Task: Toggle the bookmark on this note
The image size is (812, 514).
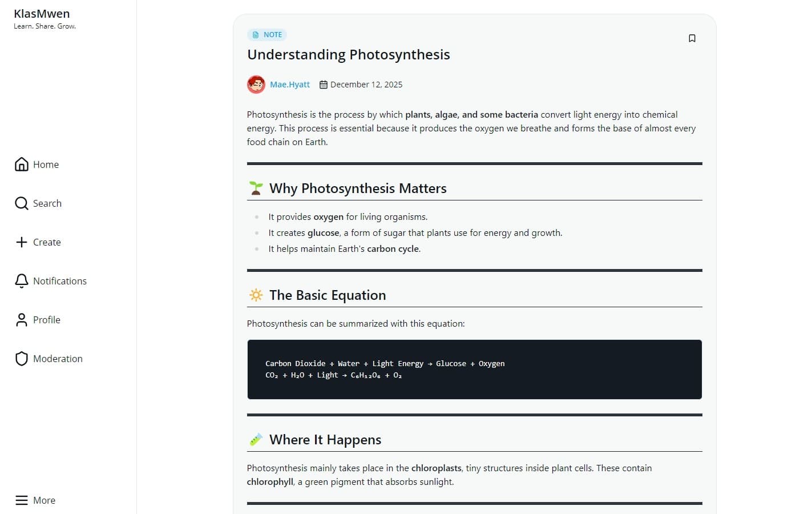Action: [692, 38]
